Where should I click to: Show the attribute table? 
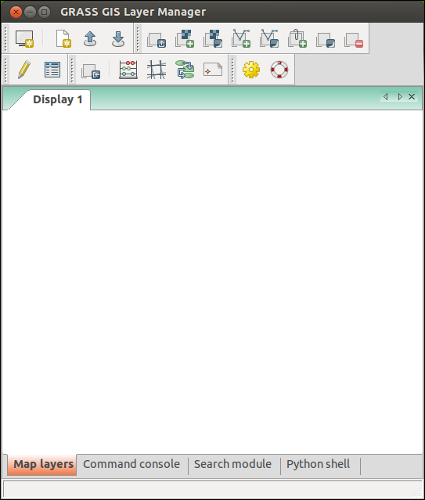point(52,70)
